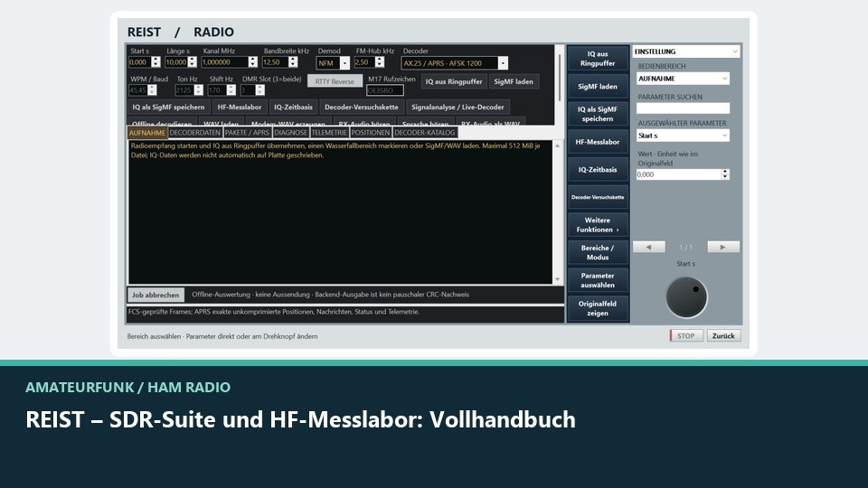
Task: Click IQ-Zeitbasis in the toolbar row
Action: click(x=293, y=108)
